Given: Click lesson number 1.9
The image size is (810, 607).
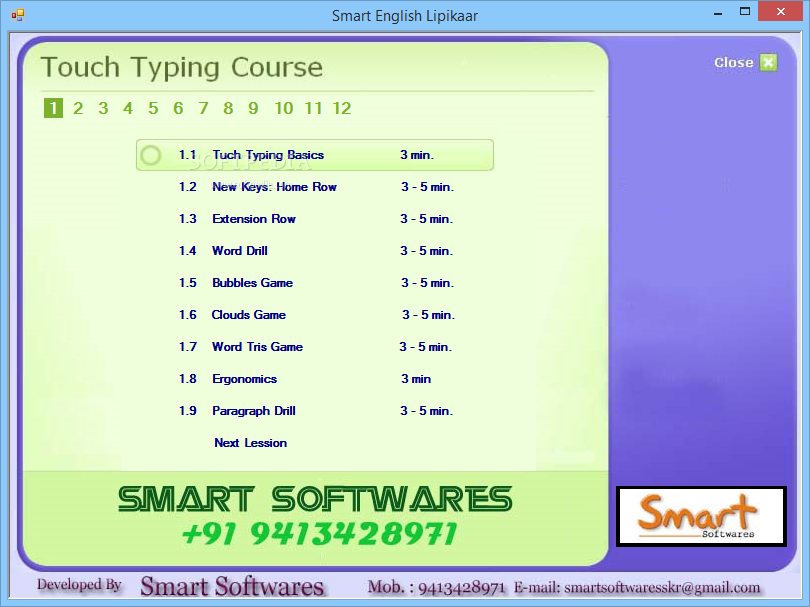Looking at the screenshot, I should point(188,411).
